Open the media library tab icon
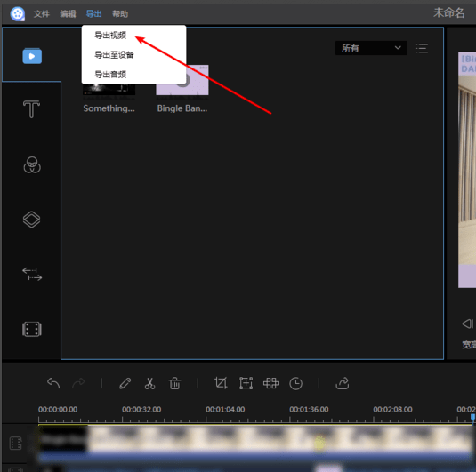Image resolution: width=476 pixels, height=472 pixels. [x=32, y=56]
